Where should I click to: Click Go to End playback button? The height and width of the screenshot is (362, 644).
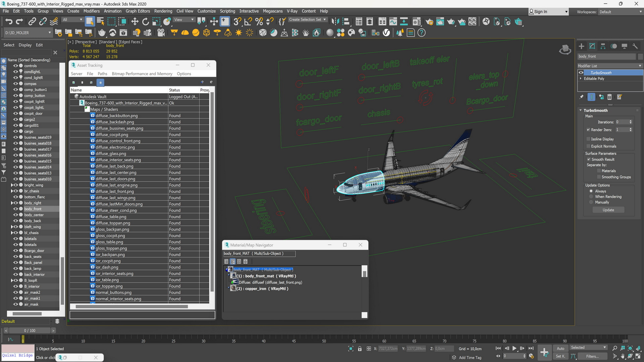pos(531,349)
